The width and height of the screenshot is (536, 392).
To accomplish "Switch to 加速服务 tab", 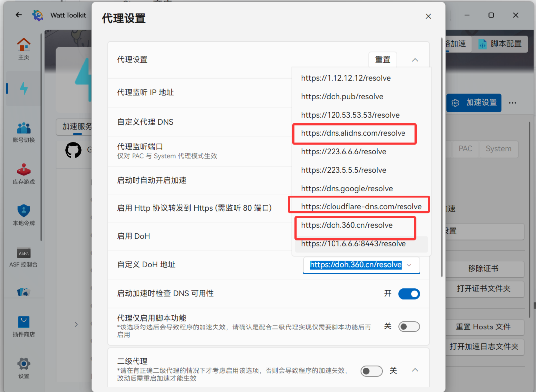I will coord(76,127).
